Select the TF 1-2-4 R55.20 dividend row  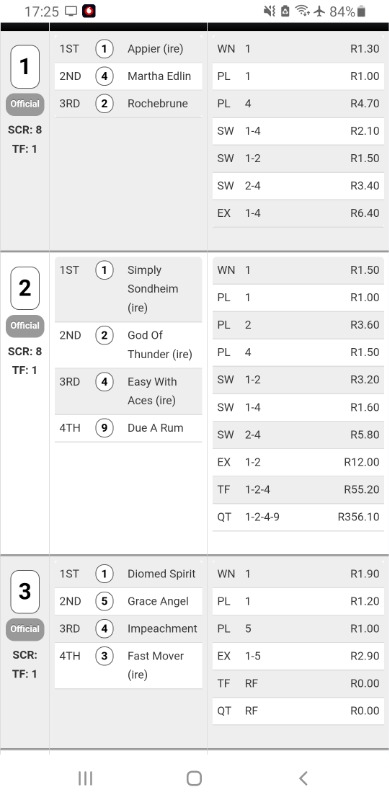[x=298, y=490]
